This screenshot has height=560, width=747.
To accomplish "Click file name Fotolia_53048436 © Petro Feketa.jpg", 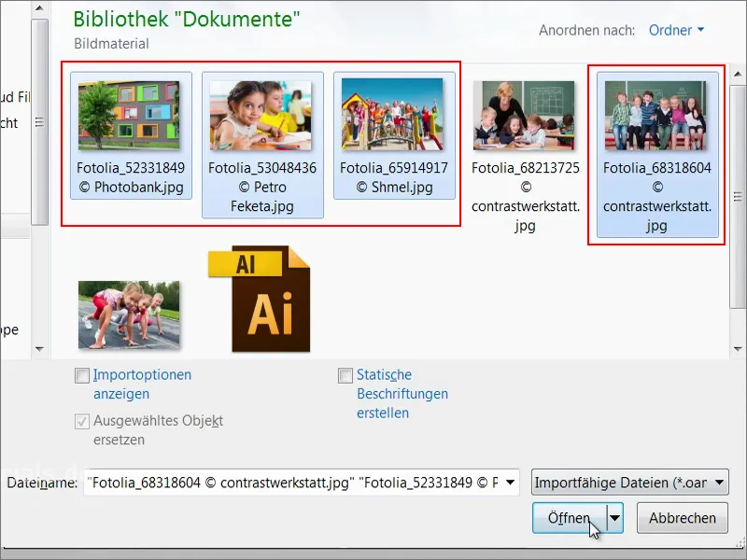I will tap(262, 187).
